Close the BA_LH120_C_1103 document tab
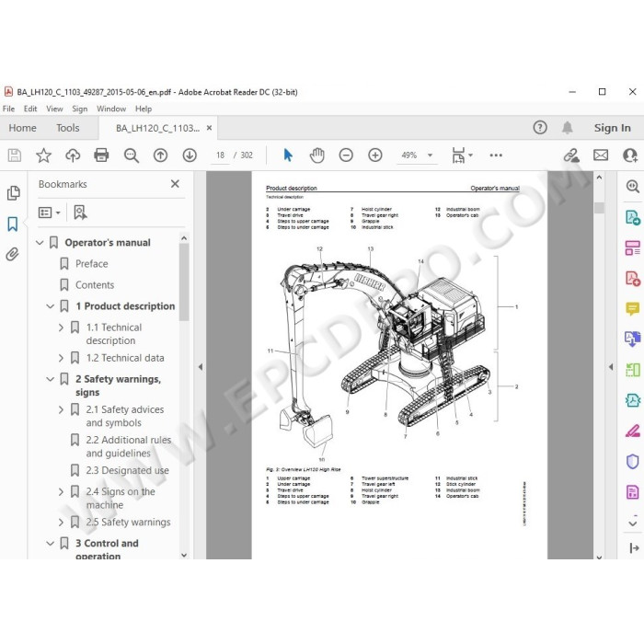 209,128
